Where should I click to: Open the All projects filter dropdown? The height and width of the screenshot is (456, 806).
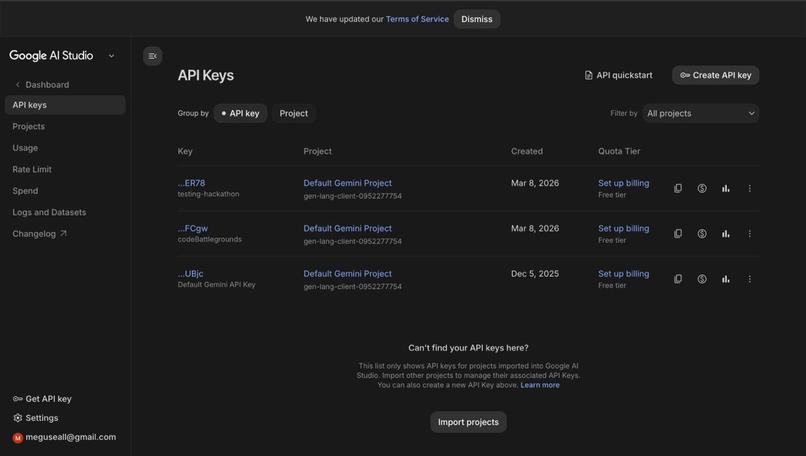click(701, 113)
